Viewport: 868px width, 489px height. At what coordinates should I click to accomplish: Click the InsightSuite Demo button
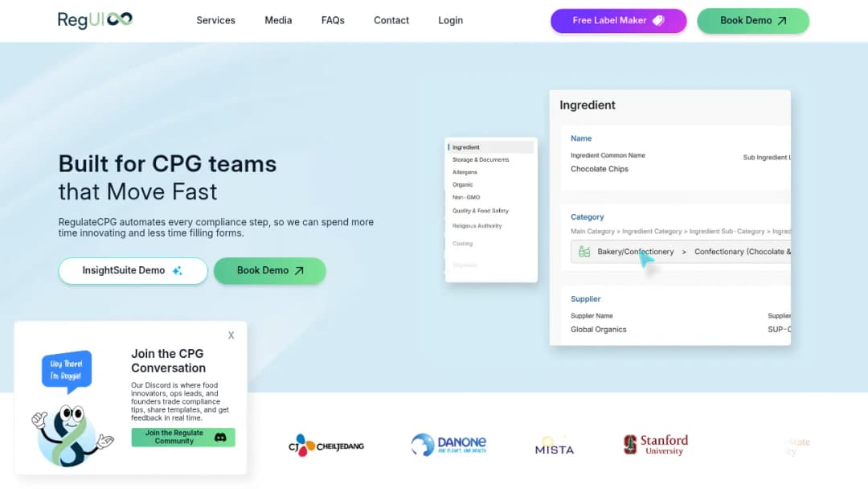click(133, 271)
